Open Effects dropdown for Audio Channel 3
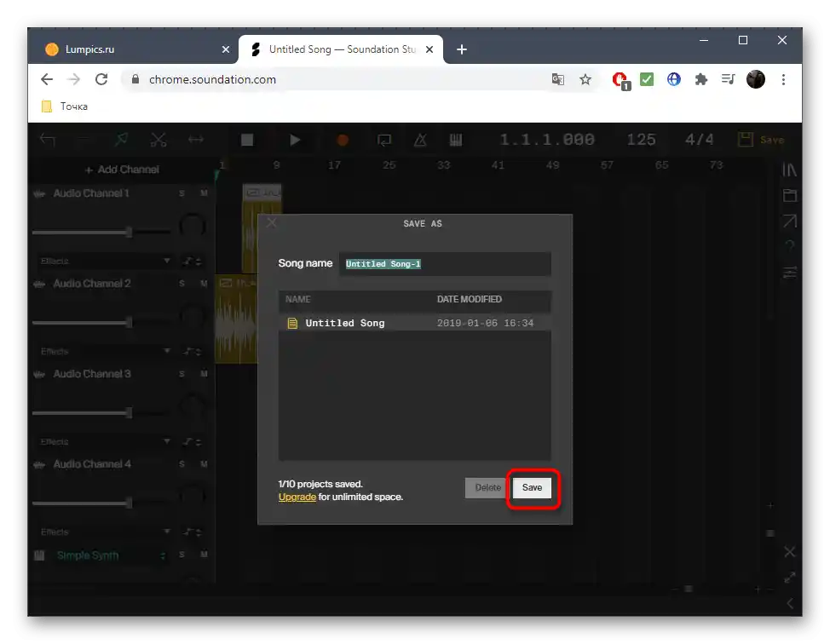Viewport: 830px width, 644px height. (105, 441)
